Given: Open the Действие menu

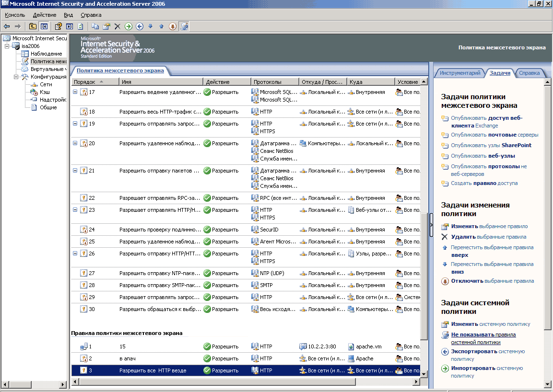Looking at the screenshot, I should (45, 15).
